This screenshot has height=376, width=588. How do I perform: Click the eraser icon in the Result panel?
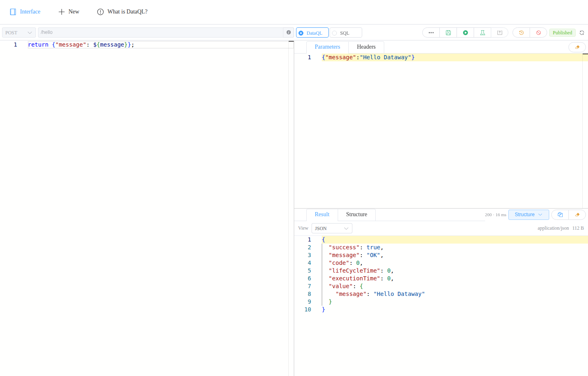pos(577,215)
